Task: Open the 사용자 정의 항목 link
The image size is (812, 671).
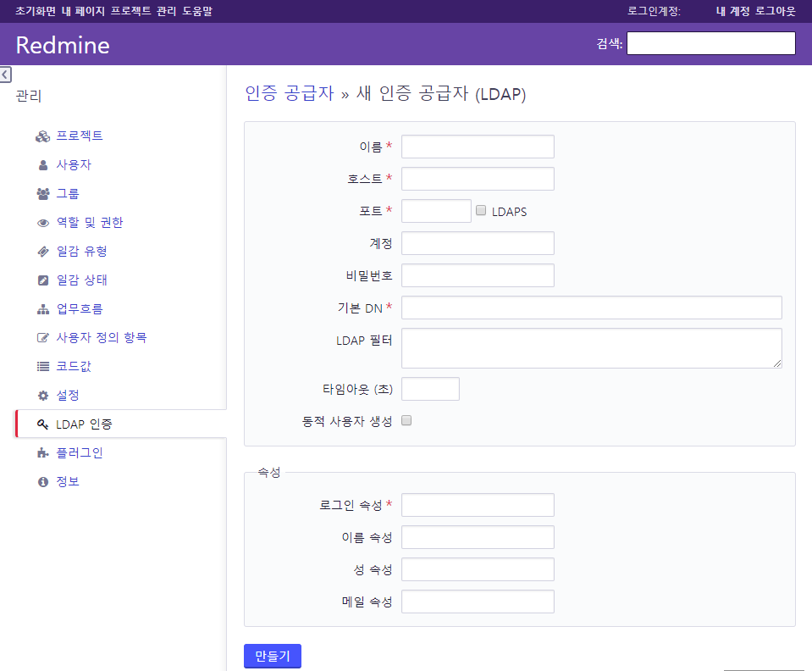Action: (102, 338)
